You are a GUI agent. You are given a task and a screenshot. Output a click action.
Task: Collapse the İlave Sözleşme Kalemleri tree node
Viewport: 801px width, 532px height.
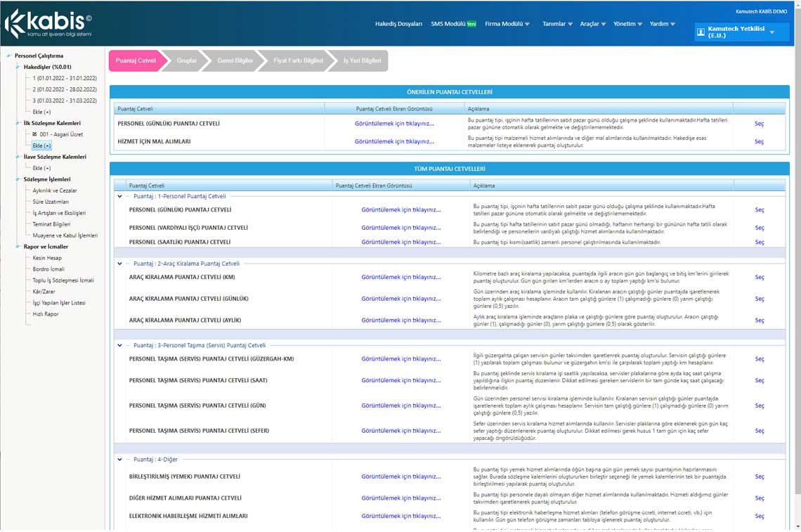point(18,157)
